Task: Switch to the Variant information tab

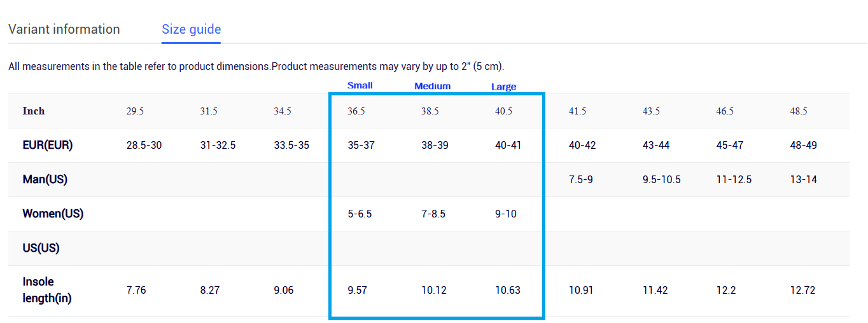Action: pyautogui.click(x=64, y=29)
